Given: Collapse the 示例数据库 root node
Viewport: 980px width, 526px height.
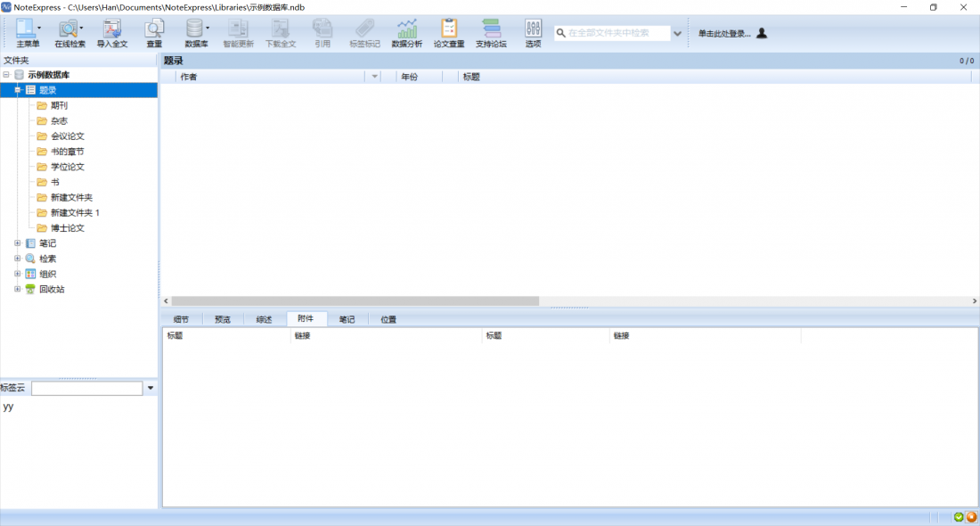Looking at the screenshot, I should [6, 74].
